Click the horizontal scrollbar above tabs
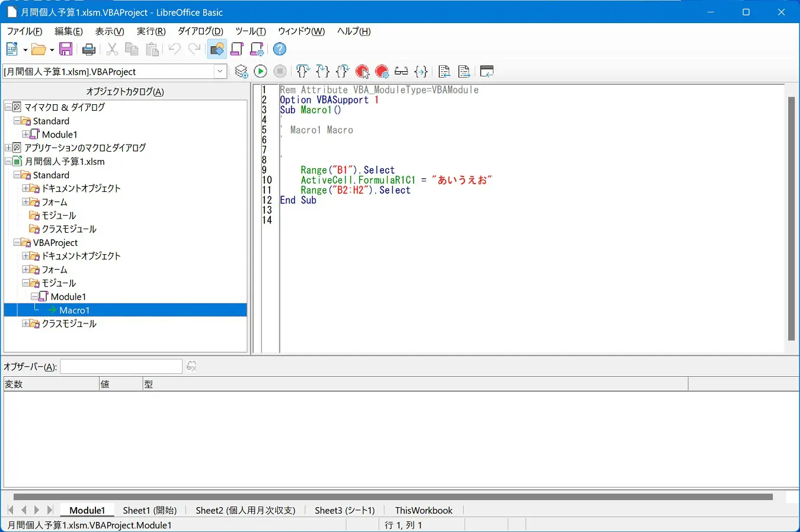 (x=393, y=497)
